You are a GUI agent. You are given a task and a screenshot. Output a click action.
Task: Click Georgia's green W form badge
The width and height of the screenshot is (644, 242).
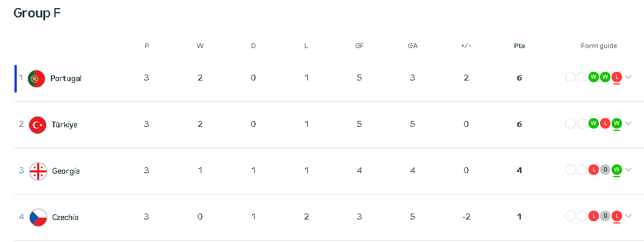pos(616,169)
